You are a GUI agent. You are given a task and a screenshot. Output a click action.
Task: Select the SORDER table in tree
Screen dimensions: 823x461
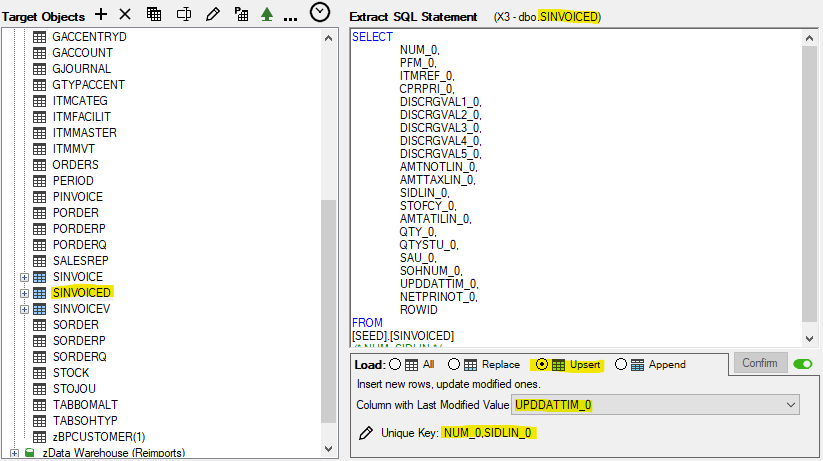click(x=75, y=324)
